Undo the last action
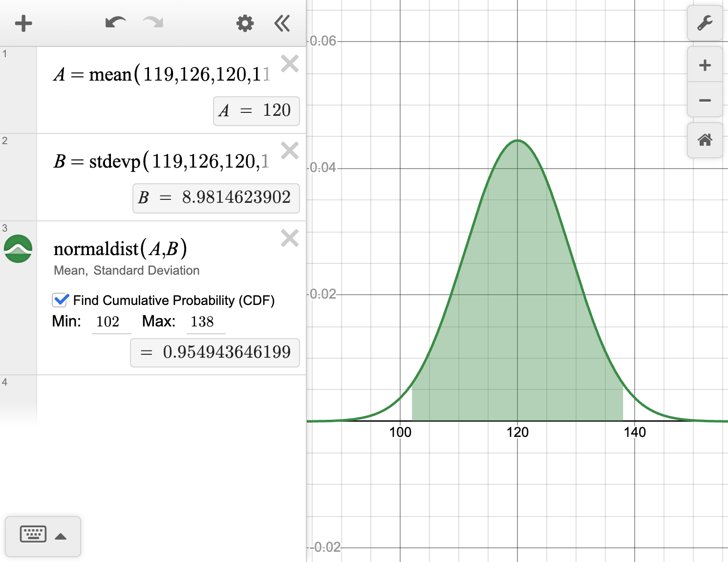 pyautogui.click(x=115, y=23)
